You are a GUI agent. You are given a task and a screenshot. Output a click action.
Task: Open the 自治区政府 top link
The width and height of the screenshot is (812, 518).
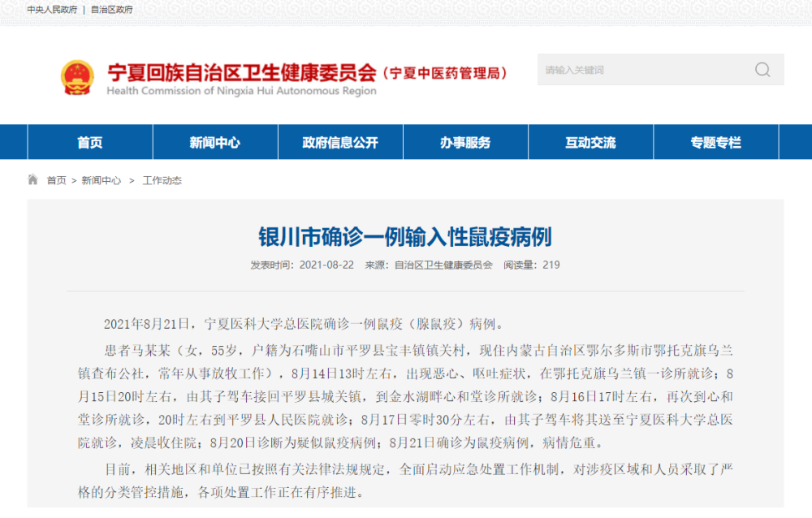(112, 10)
